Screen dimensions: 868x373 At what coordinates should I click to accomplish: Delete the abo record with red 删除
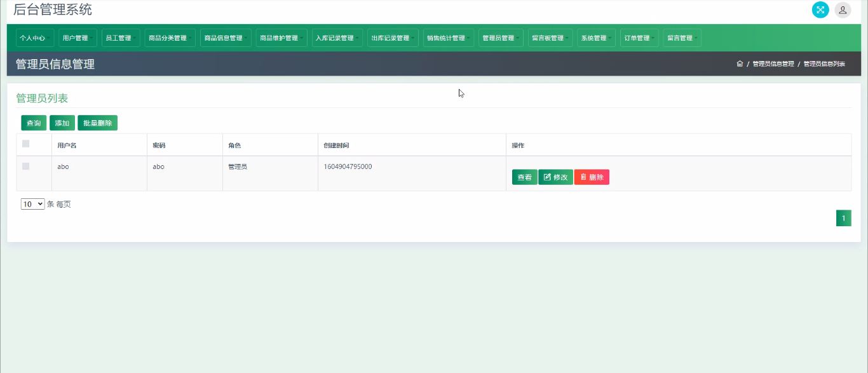592,177
